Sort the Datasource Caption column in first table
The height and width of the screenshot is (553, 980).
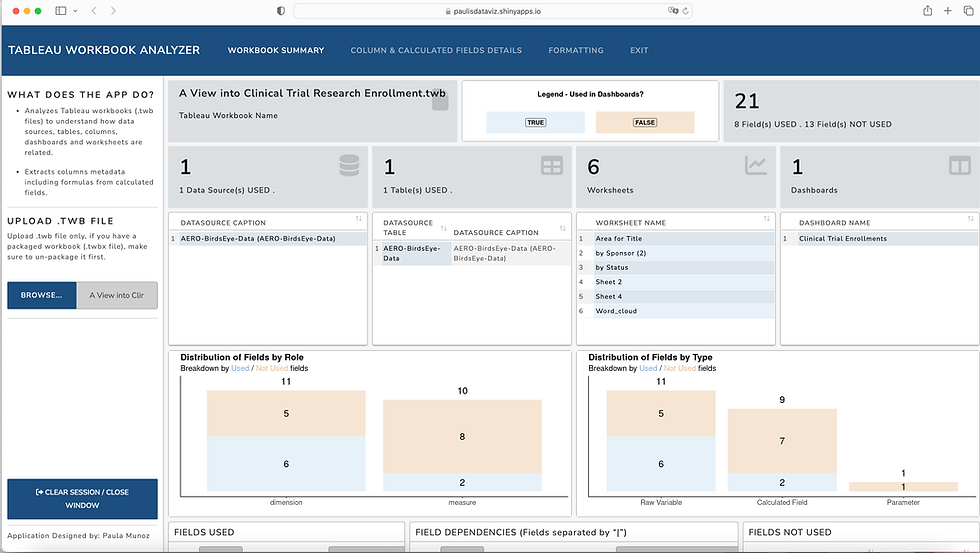pos(359,219)
